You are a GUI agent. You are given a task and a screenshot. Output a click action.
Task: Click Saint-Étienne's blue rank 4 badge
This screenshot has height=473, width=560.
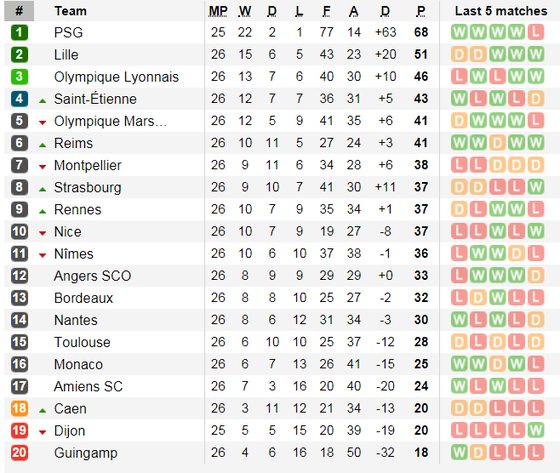point(19,99)
